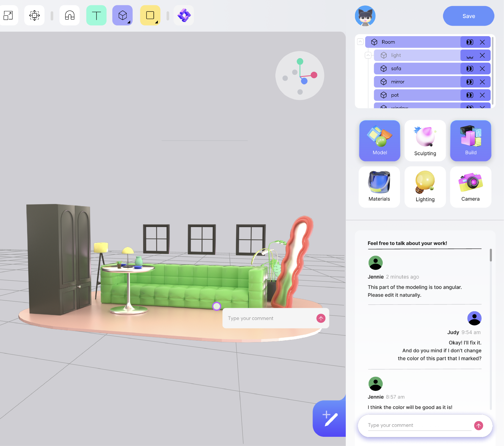Collapse the Room tree group
The height and width of the screenshot is (446, 504).
click(x=360, y=42)
